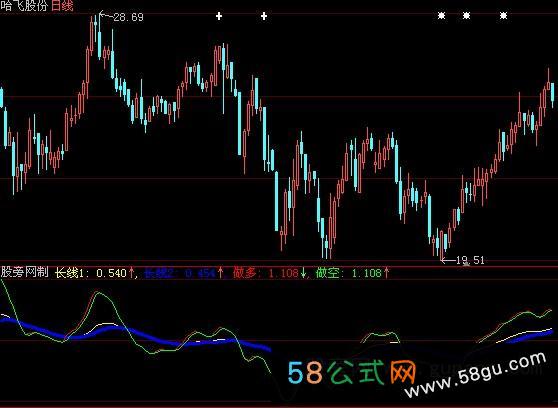Select the first white asterisk marker at top

pyautogui.click(x=441, y=16)
